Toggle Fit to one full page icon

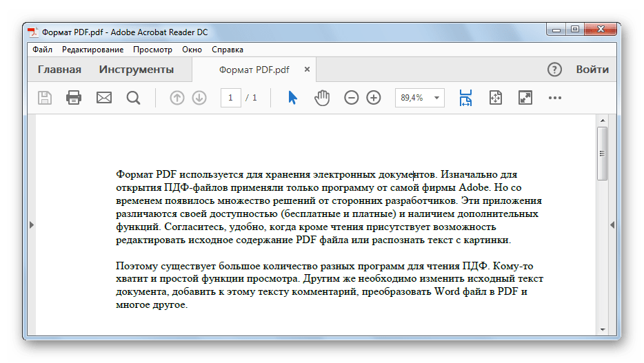coord(496,98)
